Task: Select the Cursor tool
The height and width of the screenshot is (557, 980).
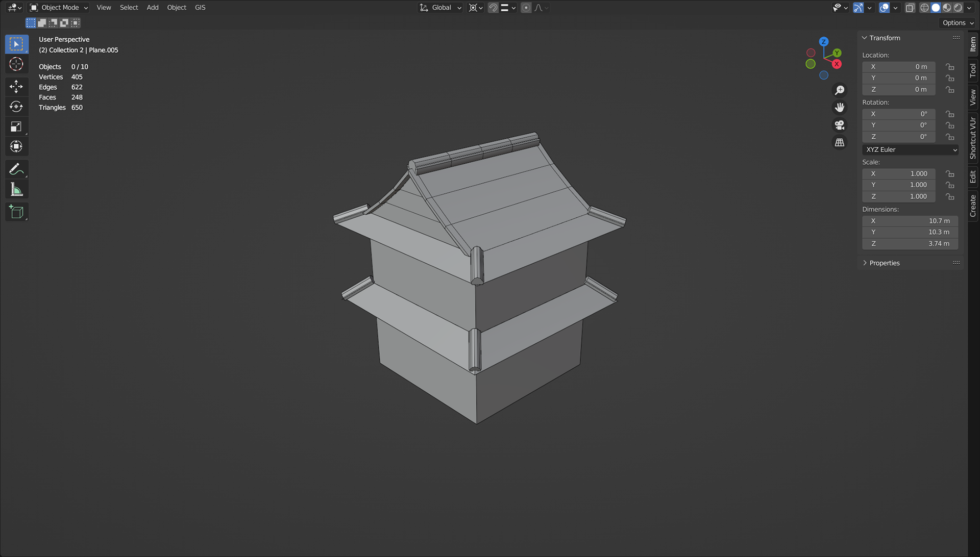Action: pyautogui.click(x=16, y=64)
